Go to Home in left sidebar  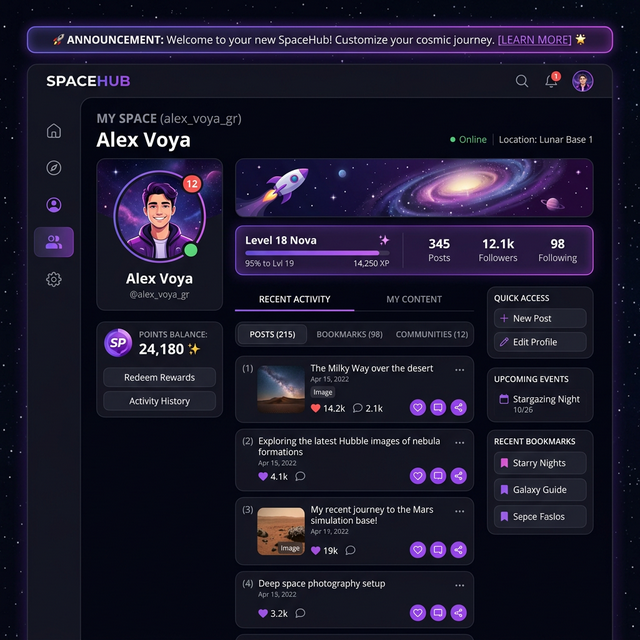[x=54, y=131]
